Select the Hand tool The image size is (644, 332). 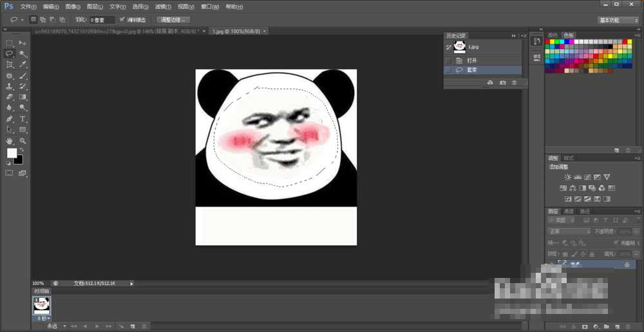[10, 140]
